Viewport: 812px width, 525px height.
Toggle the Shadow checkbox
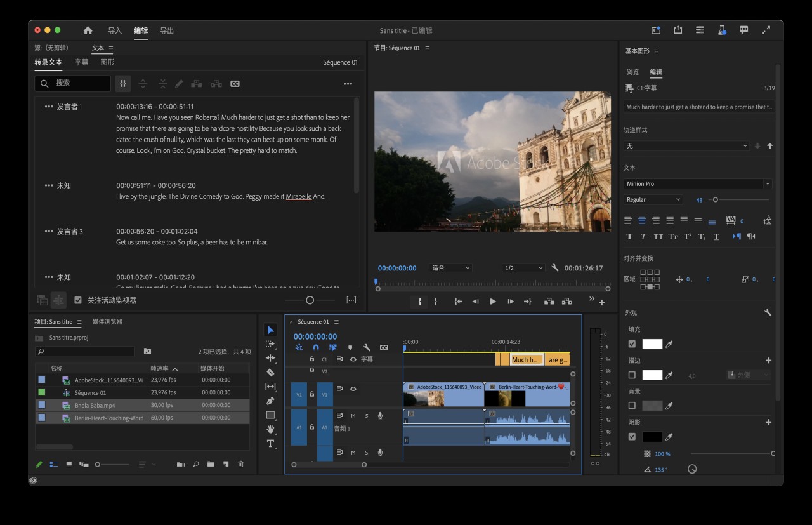pos(632,437)
